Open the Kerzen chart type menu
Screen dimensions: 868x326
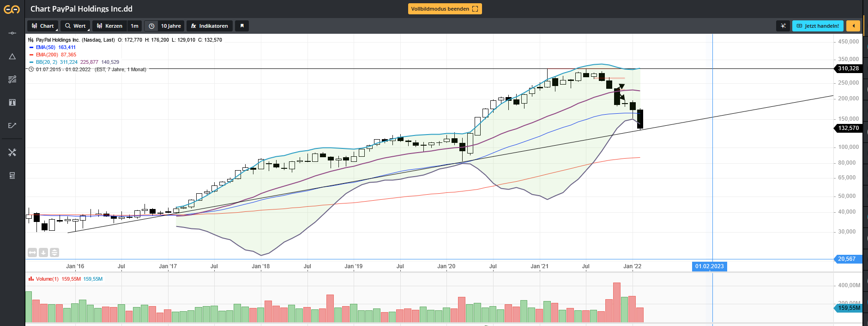[x=109, y=26]
